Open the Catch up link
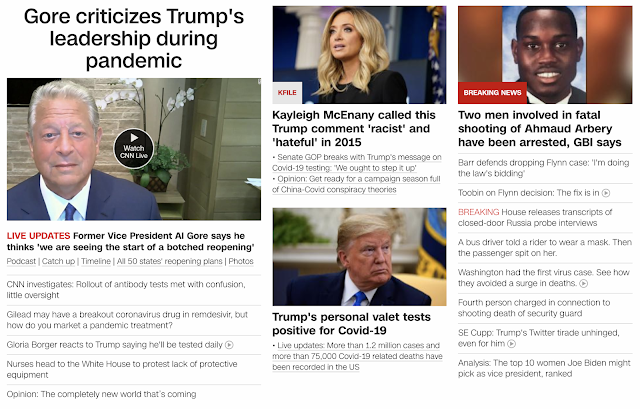This screenshot has width=640, height=409. pos(58,261)
